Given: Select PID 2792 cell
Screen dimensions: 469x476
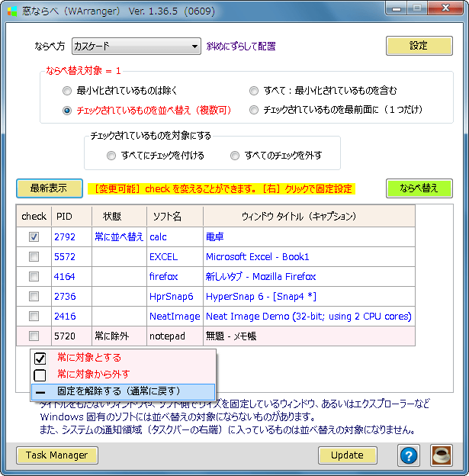Looking at the screenshot, I should point(72,236).
